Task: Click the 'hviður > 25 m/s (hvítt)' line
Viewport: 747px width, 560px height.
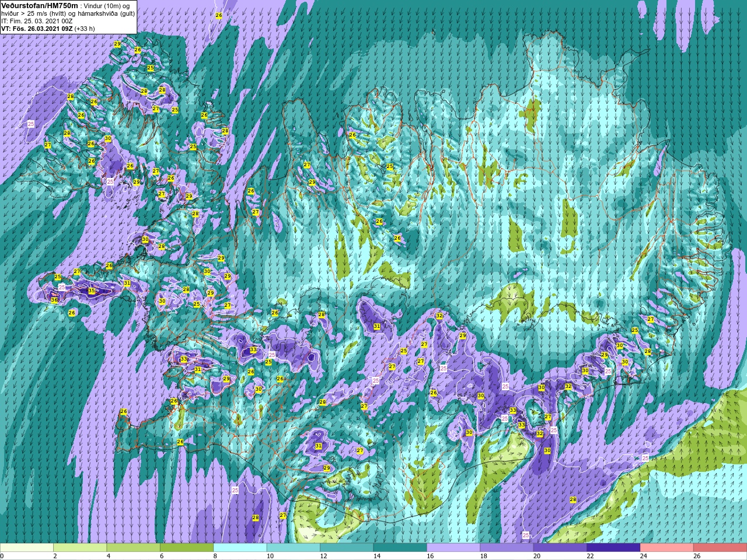Action: (34, 13)
